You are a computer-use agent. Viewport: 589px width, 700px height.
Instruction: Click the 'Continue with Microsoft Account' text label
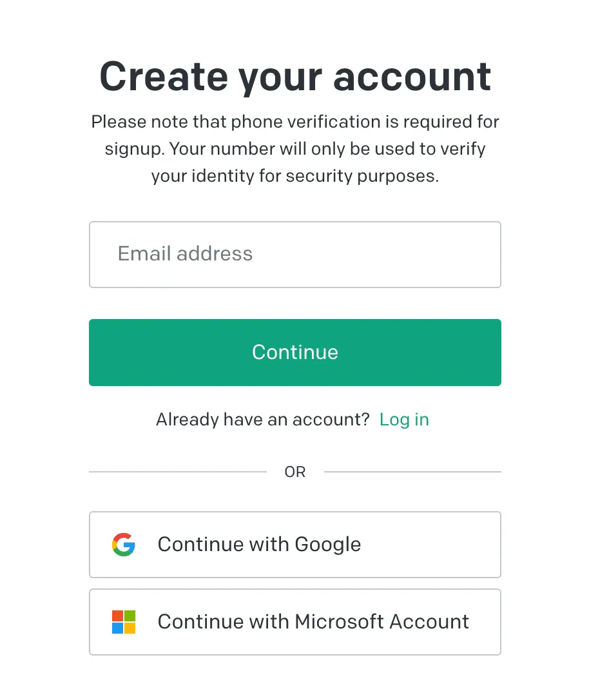click(313, 622)
